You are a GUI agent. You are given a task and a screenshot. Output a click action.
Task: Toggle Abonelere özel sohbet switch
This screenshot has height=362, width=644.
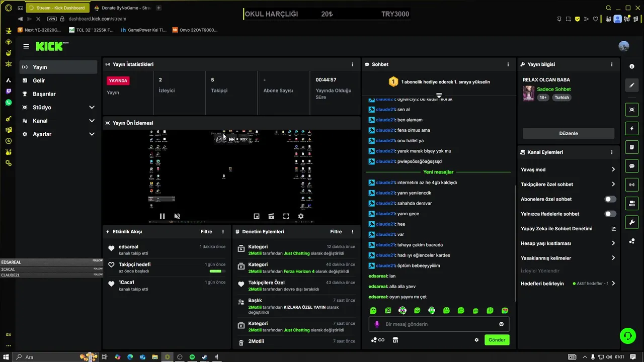pos(610,199)
